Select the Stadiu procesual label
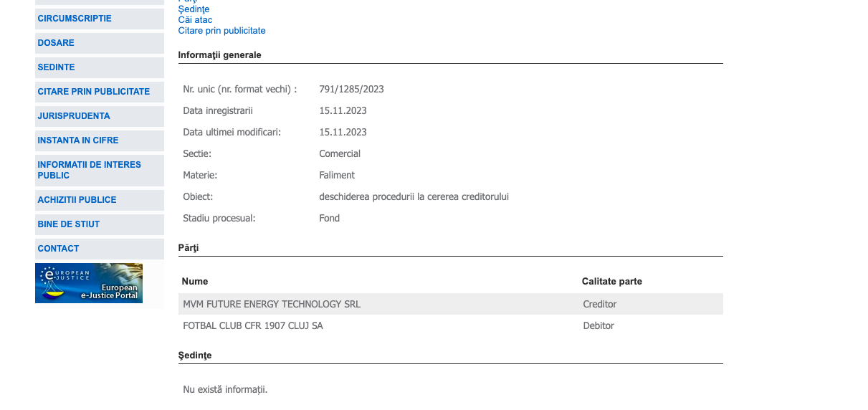Viewport: 868px width, 410px height. (x=219, y=219)
